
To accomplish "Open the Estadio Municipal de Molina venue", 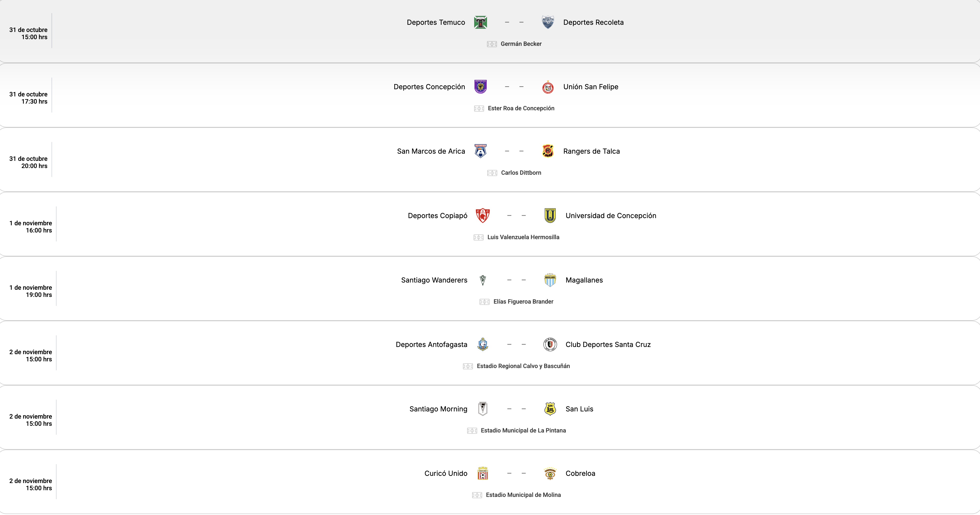I will click(523, 495).
